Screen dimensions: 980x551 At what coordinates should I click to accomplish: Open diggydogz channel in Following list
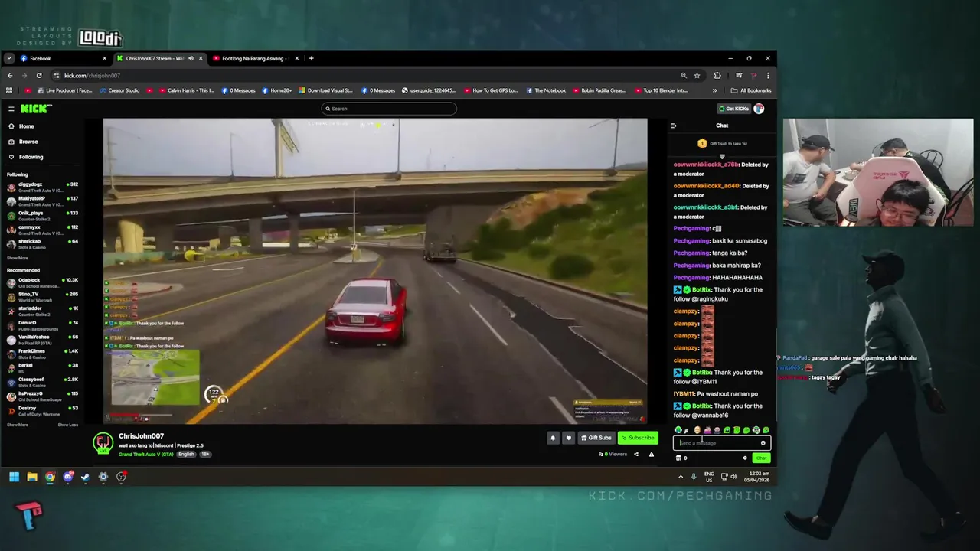coord(42,186)
